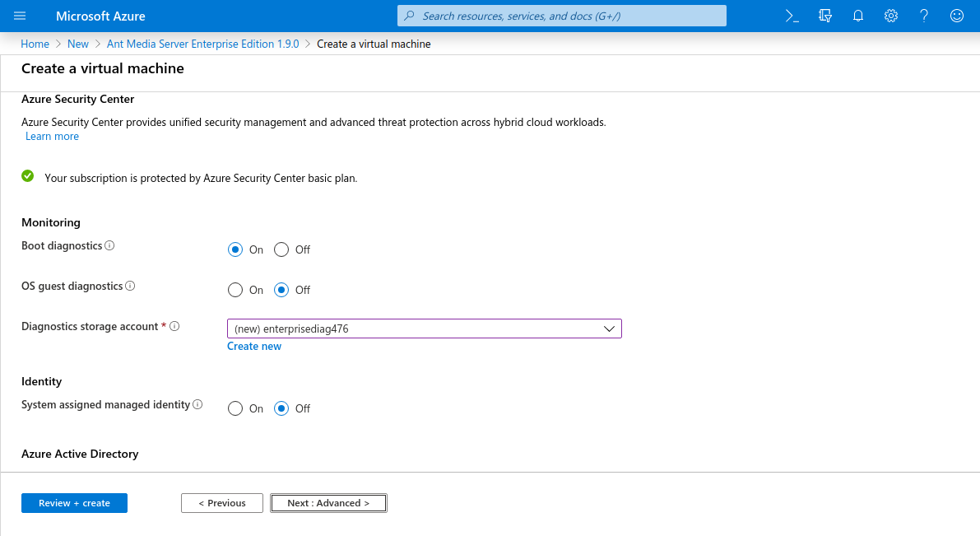Select Off for System assigned managed identity
This screenshot has width=980, height=536.
coord(281,408)
